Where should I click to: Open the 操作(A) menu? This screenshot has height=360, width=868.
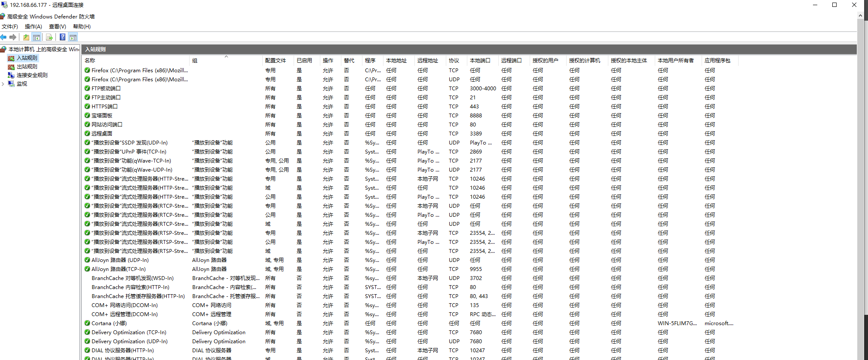point(33,27)
